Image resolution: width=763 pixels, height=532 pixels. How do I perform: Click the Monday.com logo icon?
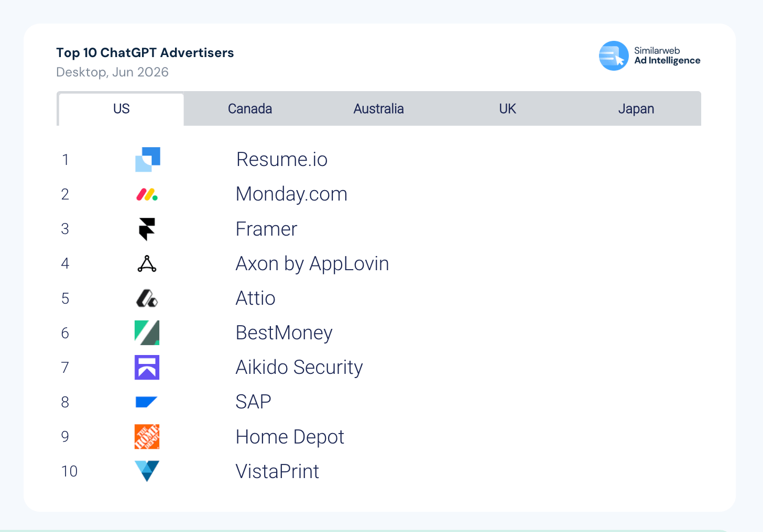[x=147, y=195]
